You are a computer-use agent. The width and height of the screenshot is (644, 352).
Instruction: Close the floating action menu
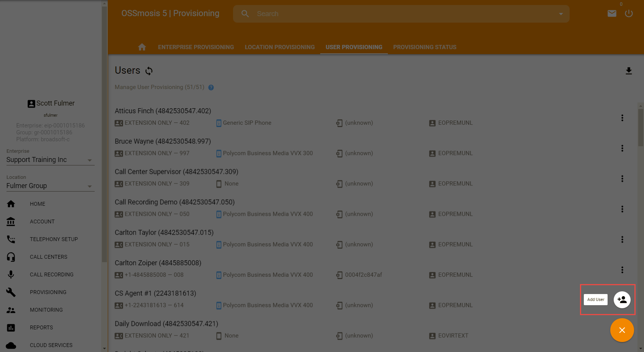(x=622, y=330)
